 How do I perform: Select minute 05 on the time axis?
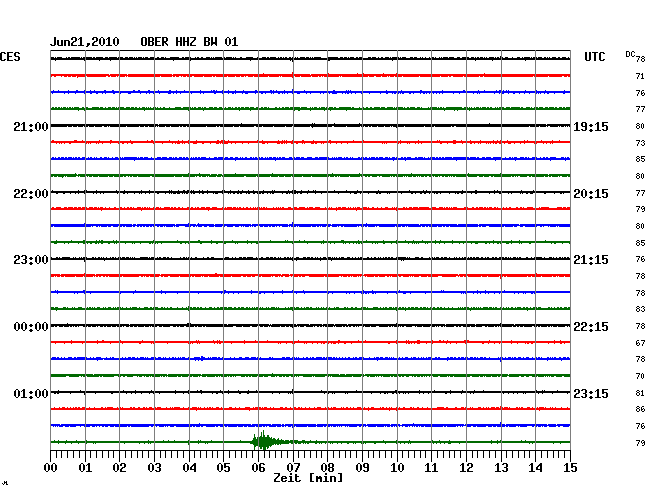(x=223, y=467)
